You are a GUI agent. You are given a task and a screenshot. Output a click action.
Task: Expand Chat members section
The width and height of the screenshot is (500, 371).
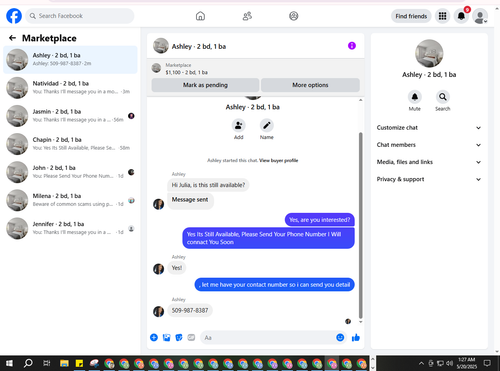[429, 145]
